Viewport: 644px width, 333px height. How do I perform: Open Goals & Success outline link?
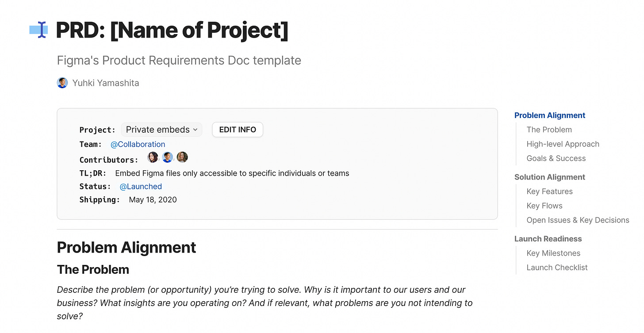[556, 158]
